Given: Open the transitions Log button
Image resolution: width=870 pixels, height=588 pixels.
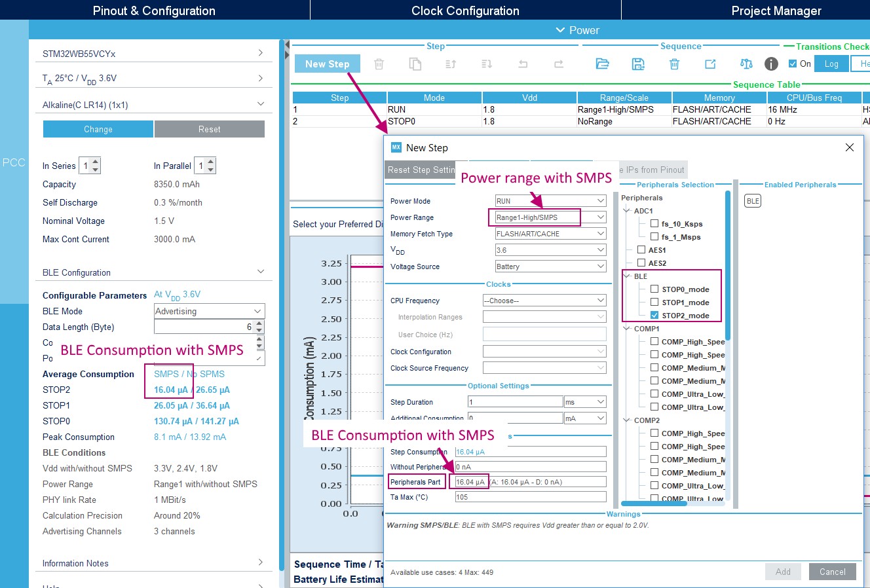Looking at the screenshot, I should (831, 64).
